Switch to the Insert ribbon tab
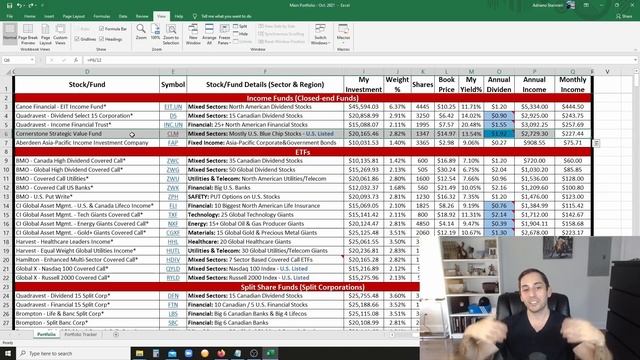Image resolution: width=640 pixels, height=360 pixels. tap(49, 16)
